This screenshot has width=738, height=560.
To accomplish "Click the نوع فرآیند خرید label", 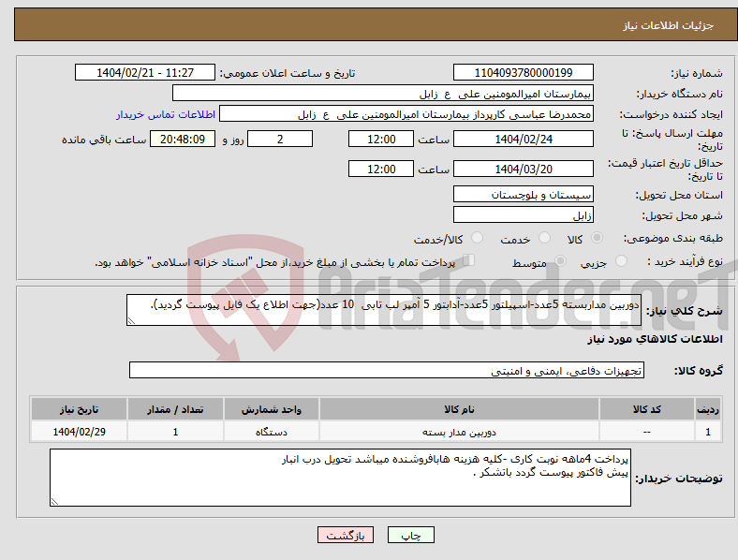I will (685, 261).
